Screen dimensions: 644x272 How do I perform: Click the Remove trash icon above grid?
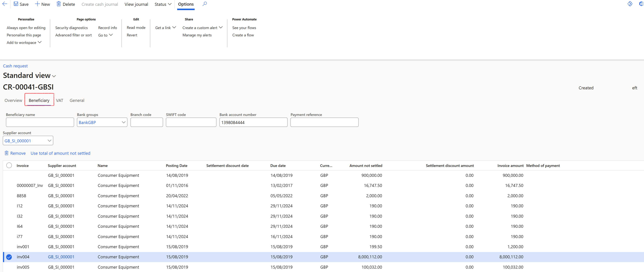pyautogui.click(x=7, y=153)
